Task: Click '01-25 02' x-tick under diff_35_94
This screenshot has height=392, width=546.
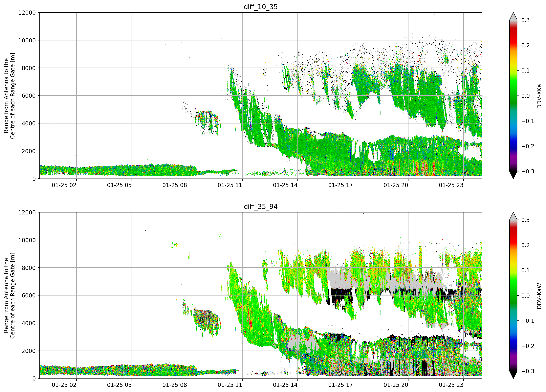Action: point(64,385)
